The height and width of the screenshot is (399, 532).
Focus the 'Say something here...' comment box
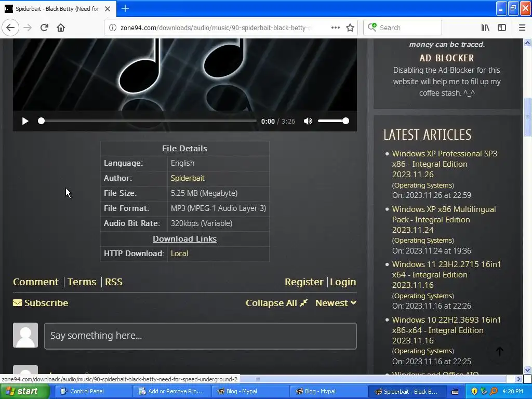[200, 336]
